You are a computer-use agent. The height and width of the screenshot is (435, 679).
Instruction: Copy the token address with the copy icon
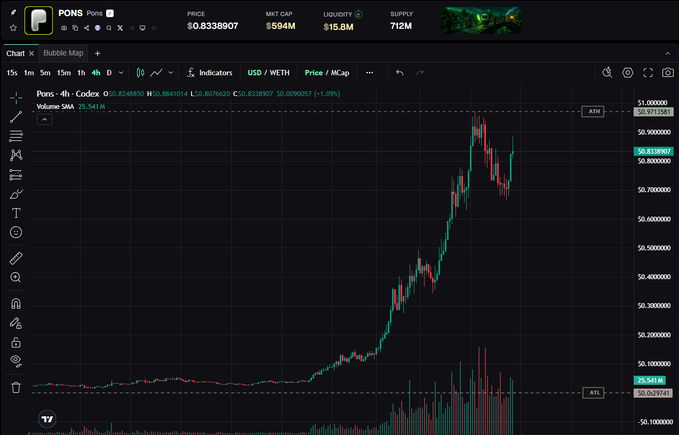pos(75,28)
